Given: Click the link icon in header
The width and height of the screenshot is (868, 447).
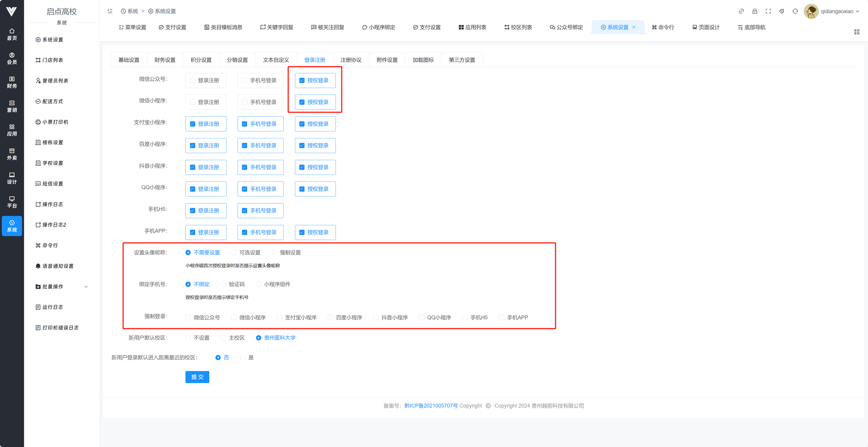Looking at the screenshot, I should (741, 11).
